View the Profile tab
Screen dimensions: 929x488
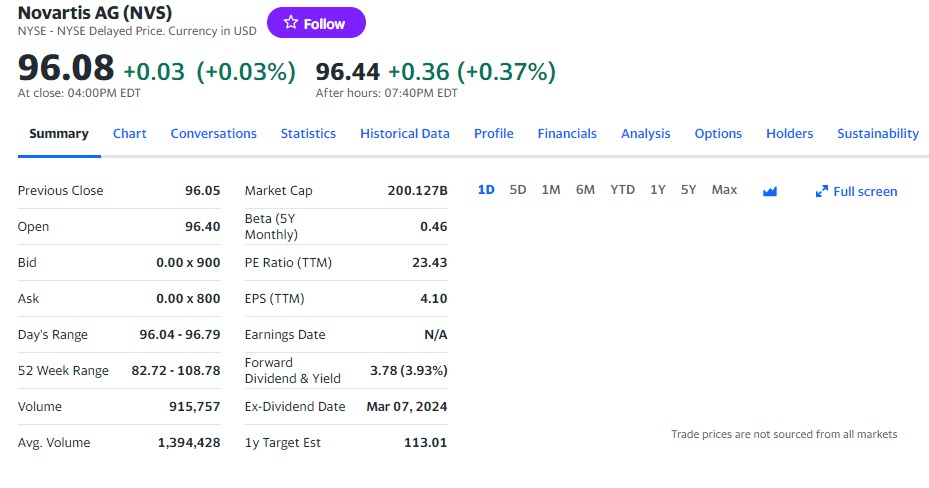coord(494,134)
